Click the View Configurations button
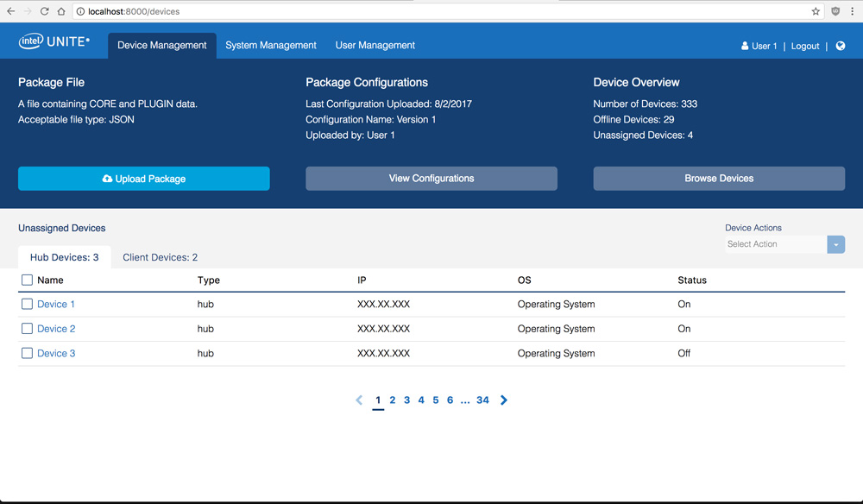 pos(431,179)
